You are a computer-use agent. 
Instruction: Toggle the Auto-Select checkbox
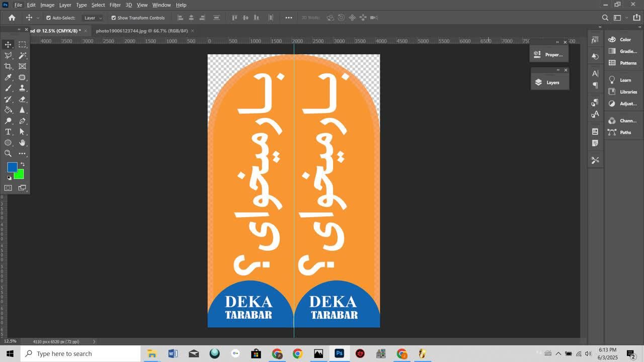48,18
